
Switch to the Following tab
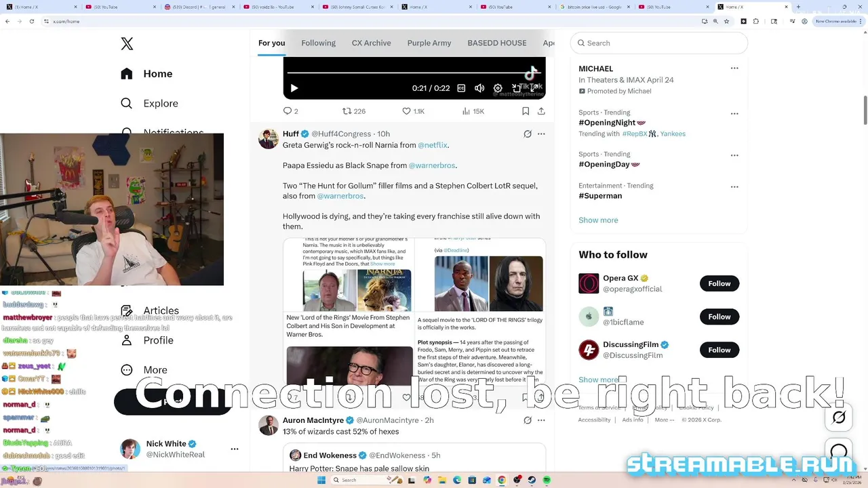318,43
